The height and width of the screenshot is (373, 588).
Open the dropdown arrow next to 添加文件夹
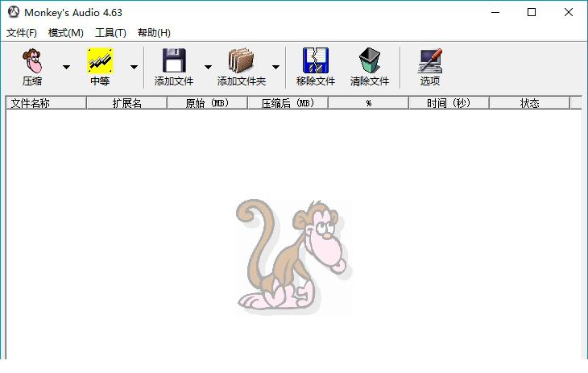[x=275, y=68]
